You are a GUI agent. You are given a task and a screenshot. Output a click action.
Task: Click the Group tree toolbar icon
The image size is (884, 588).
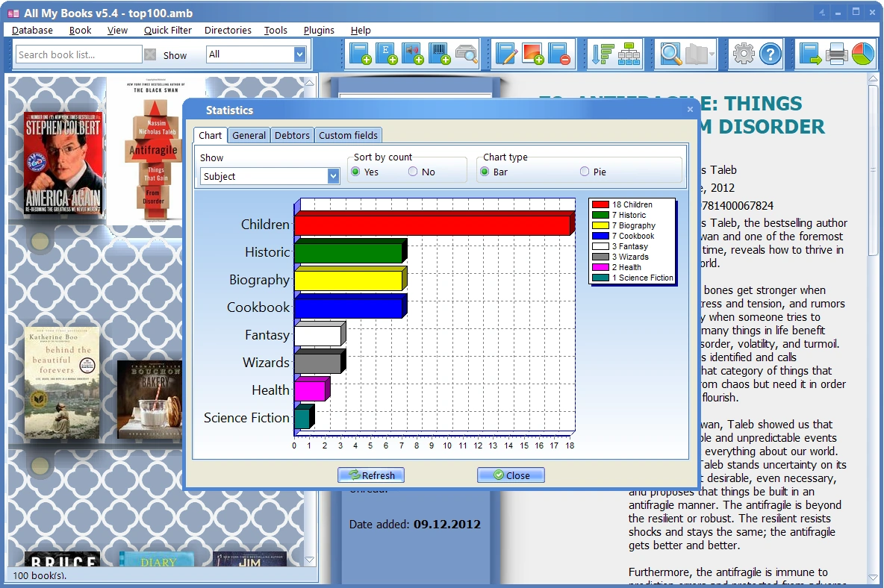click(629, 54)
